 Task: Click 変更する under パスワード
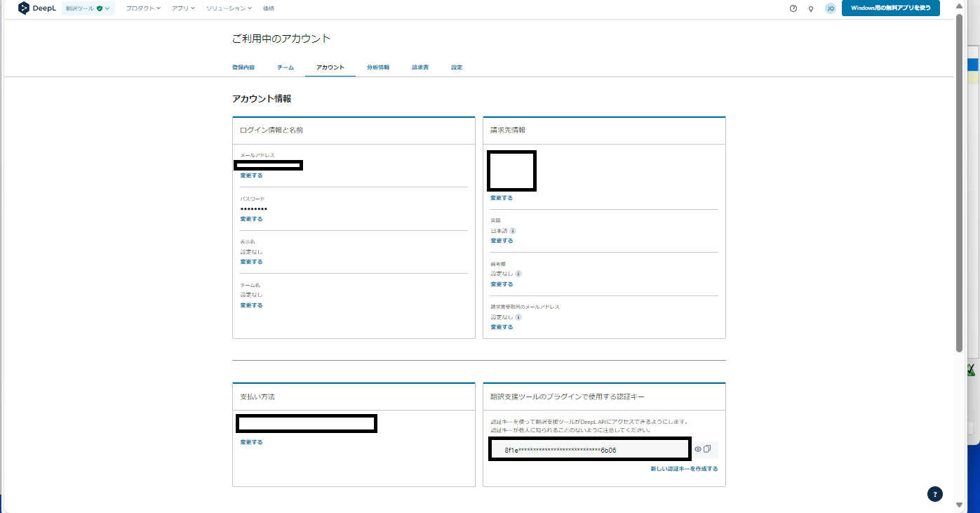pos(251,219)
